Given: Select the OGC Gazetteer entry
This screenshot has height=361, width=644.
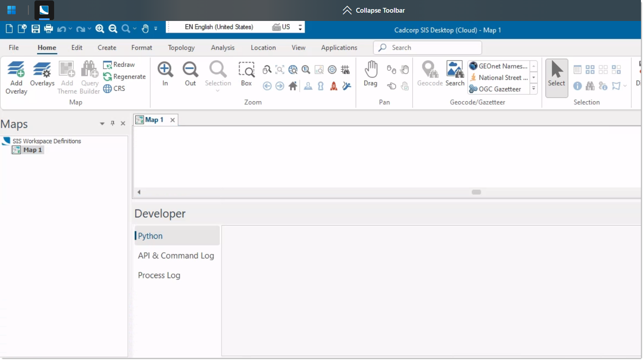Looking at the screenshot, I should pos(498,89).
